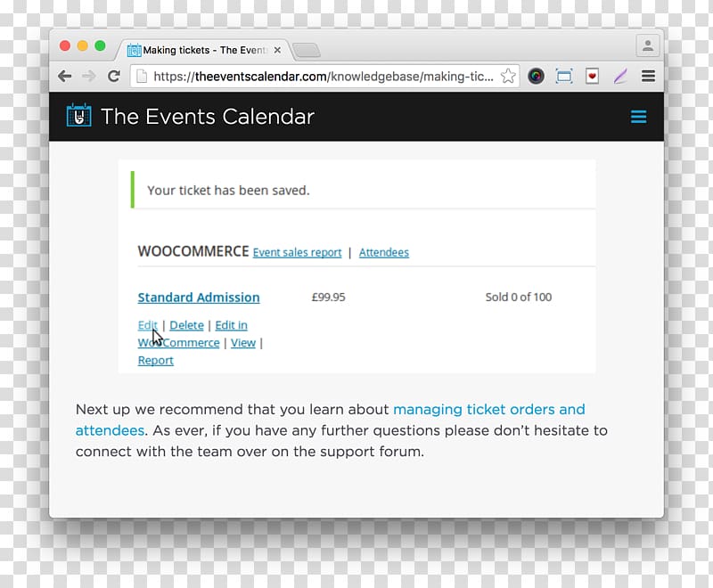This screenshot has width=713, height=588.
Task: Click the address bar URL field
Action: (x=323, y=77)
